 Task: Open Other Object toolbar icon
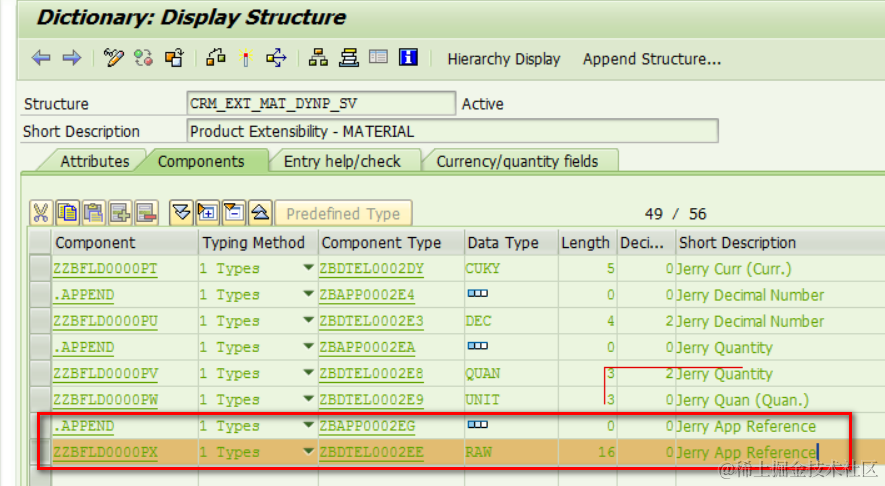pyautogui.click(x=174, y=58)
